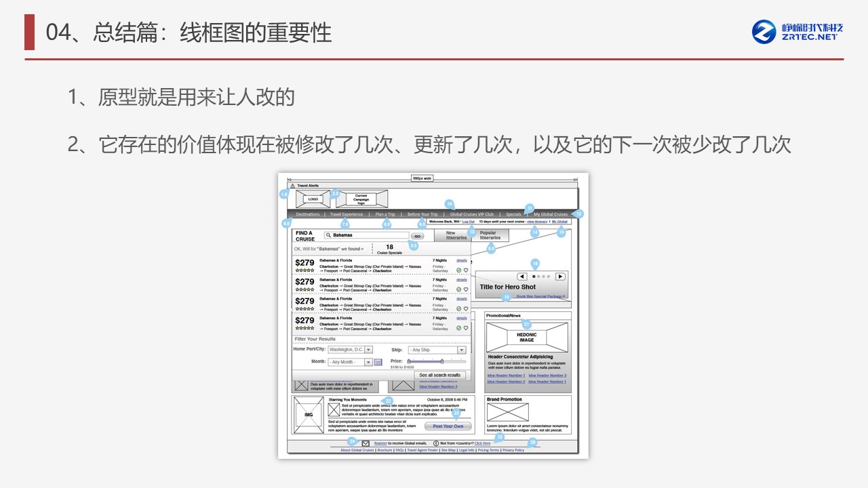This screenshot has width=868, height=488.
Task: Select the first hero carousel dot
Action: [x=534, y=276]
